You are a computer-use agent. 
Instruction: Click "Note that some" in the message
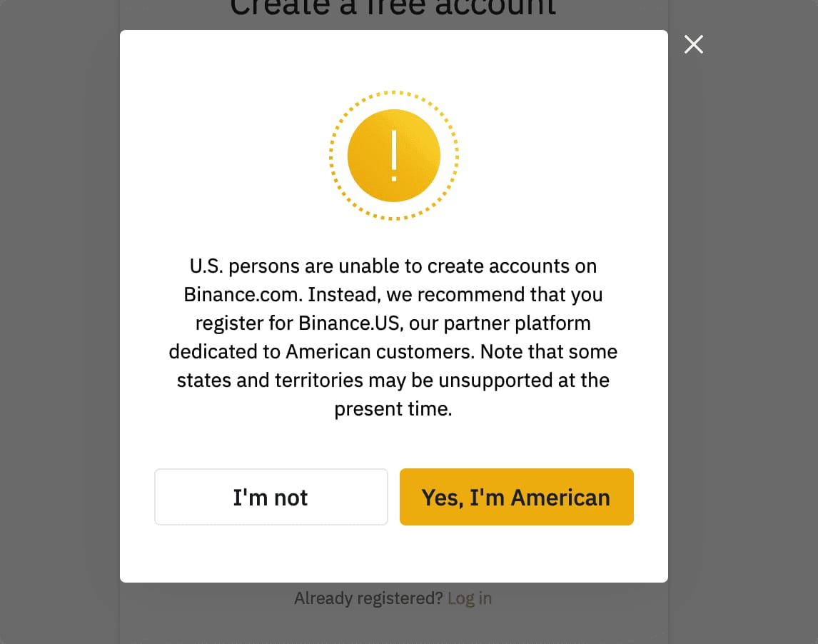point(549,352)
